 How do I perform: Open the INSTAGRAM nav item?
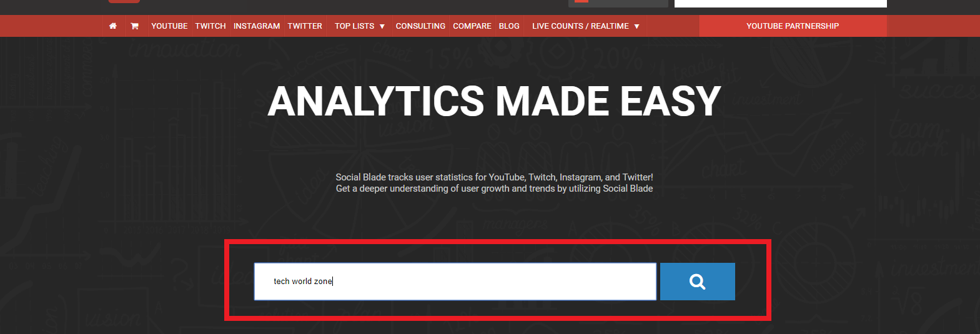pos(257,26)
